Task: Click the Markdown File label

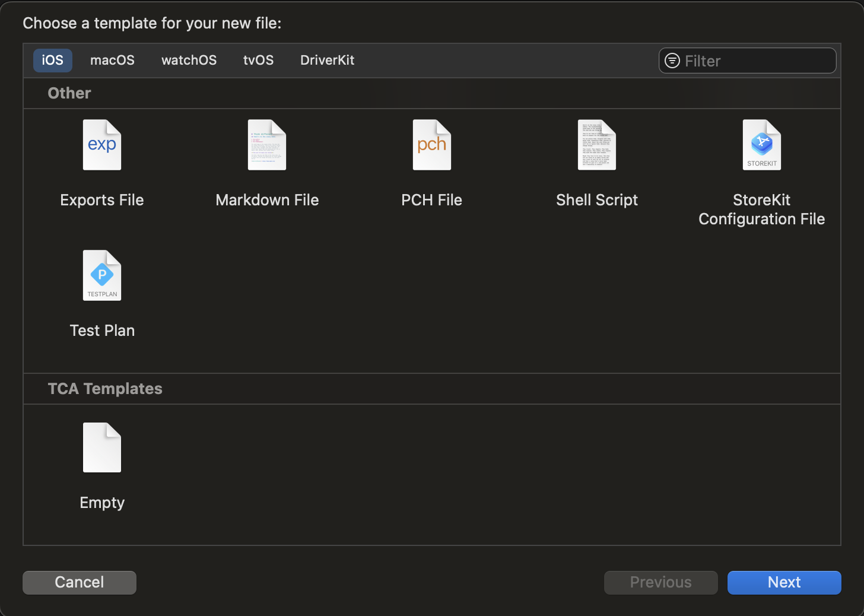Action: [x=267, y=200]
